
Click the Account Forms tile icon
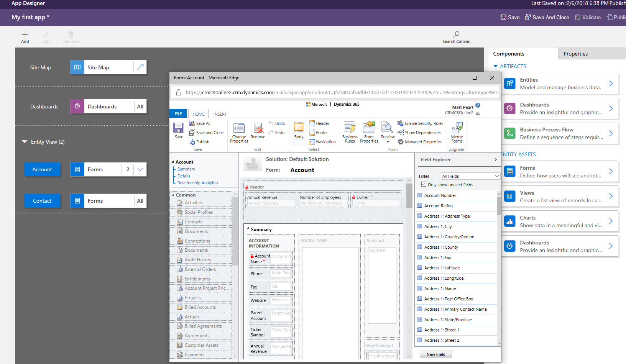coord(77,169)
